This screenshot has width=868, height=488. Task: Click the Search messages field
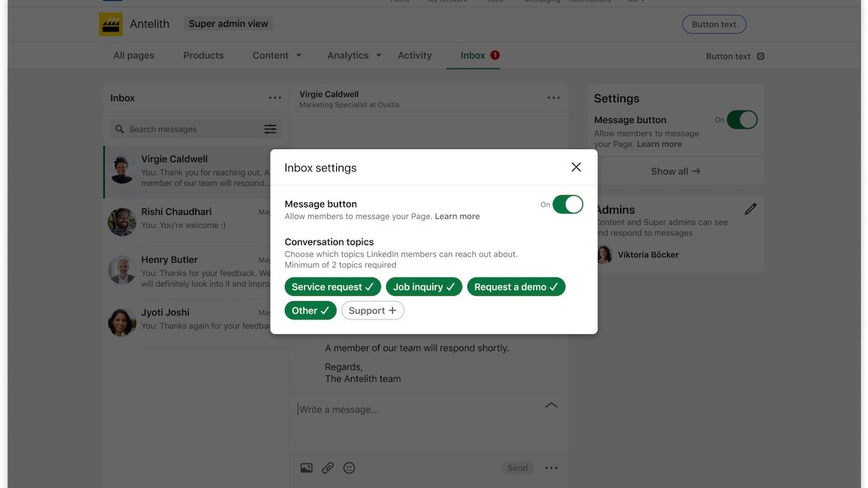coord(188,129)
